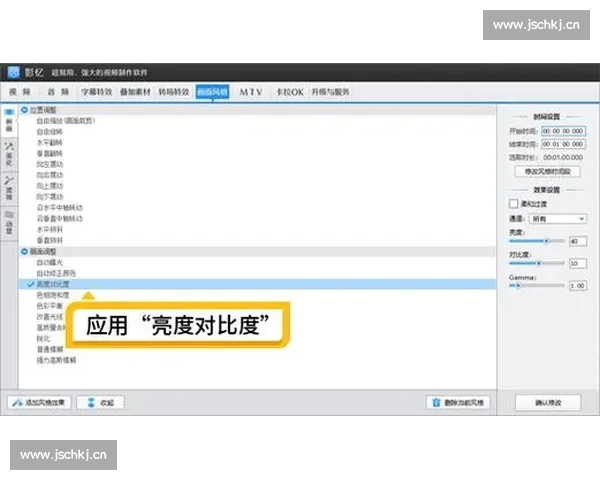The height and width of the screenshot is (480, 600).
Task: Select 沿水平中轴转动 effect
Action: click(59, 207)
